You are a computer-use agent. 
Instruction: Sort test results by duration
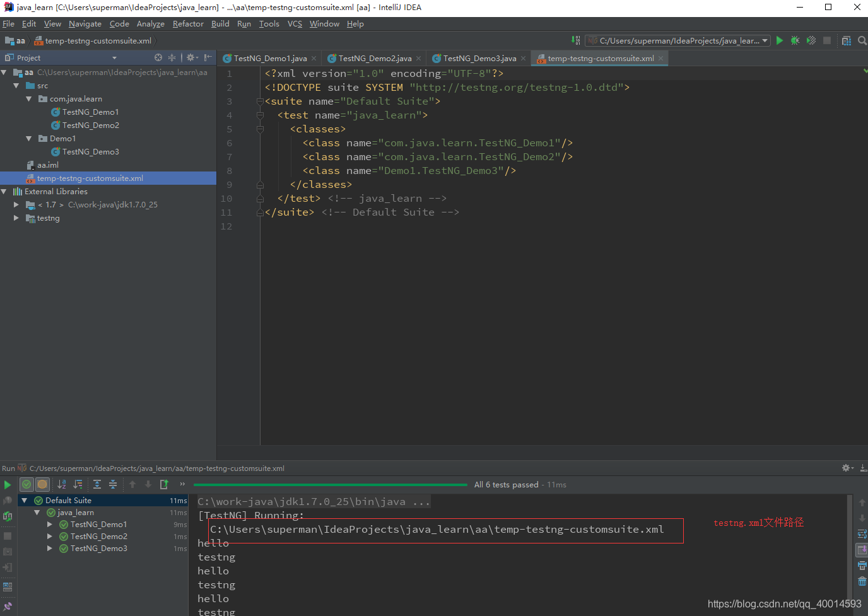(78, 484)
